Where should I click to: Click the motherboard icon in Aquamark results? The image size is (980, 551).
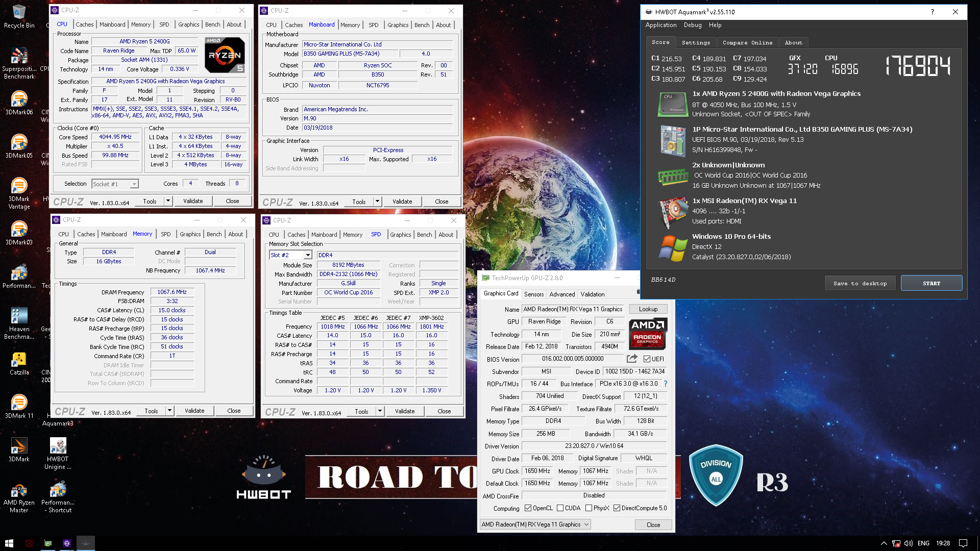click(x=672, y=141)
